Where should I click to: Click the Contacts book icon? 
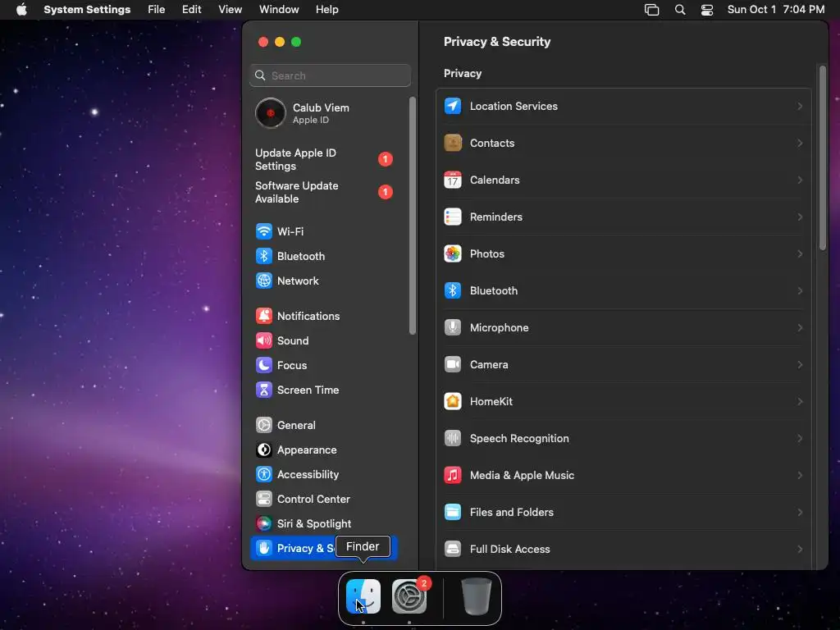coord(453,143)
